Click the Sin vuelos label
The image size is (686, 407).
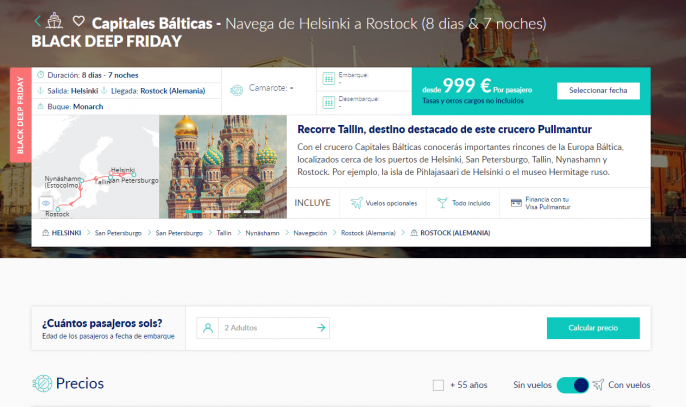pos(532,385)
